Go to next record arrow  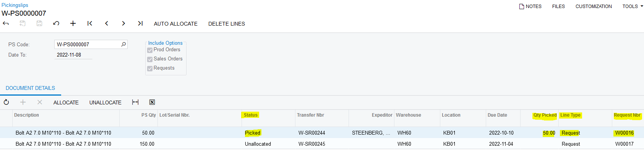click(123, 24)
